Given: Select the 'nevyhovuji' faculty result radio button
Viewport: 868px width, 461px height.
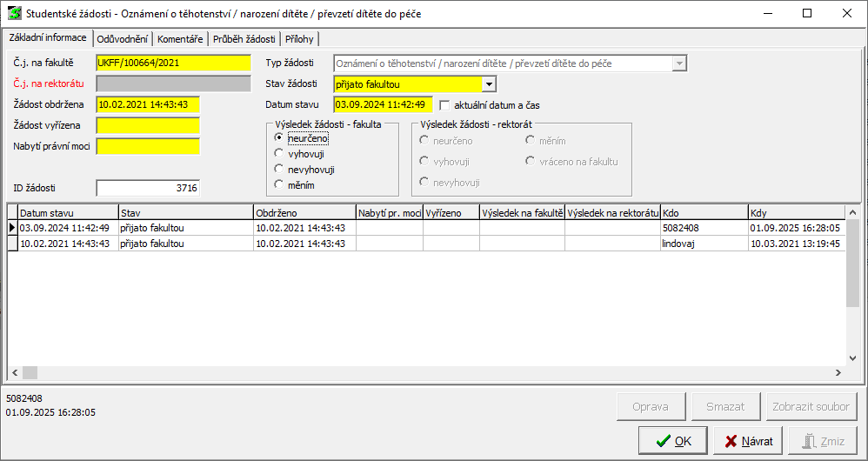Looking at the screenshot, I should pyautogui.click(x=279, y=170).
